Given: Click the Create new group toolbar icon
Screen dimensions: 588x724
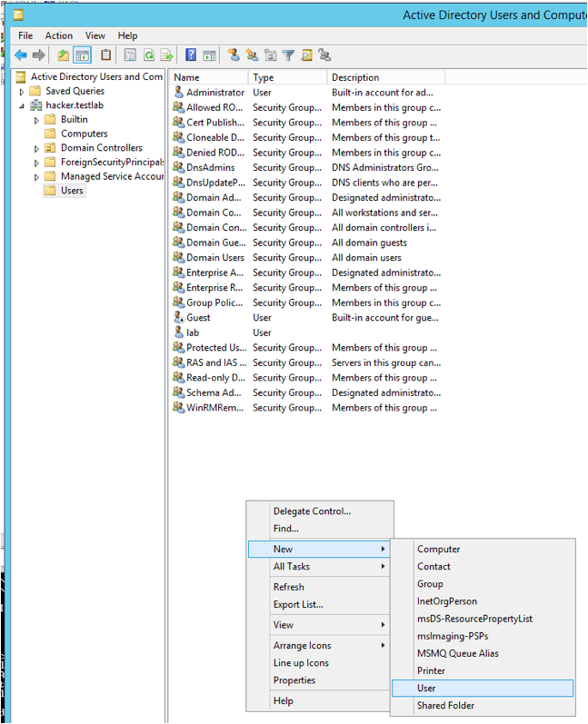Looking at the screenshot, I should pos(253,55).
